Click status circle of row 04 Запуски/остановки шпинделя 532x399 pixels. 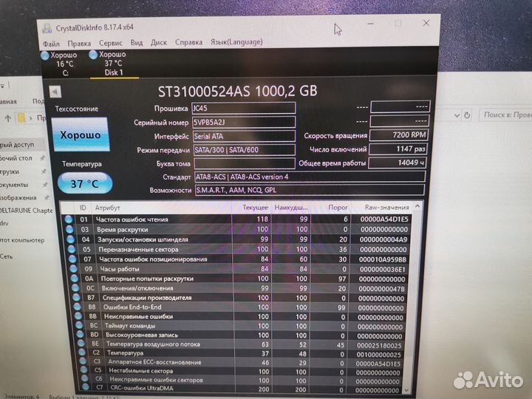(x=71, y=239)
